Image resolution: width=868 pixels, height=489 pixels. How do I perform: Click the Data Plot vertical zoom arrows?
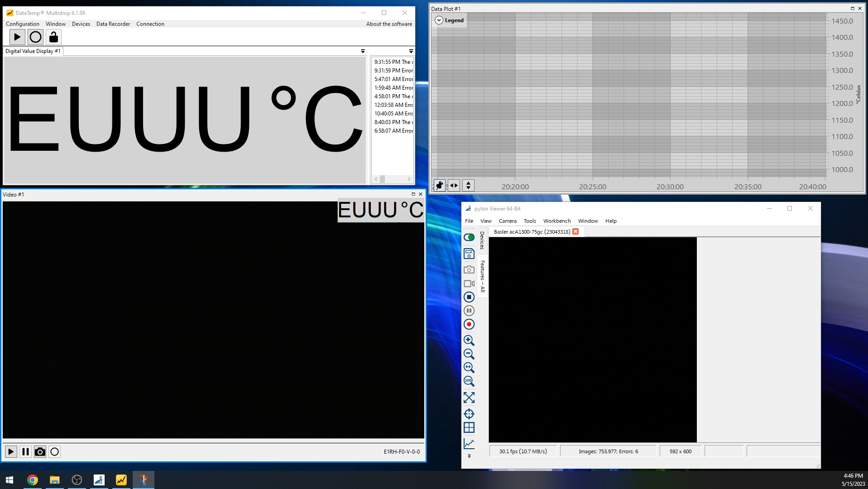pos(468,185)
